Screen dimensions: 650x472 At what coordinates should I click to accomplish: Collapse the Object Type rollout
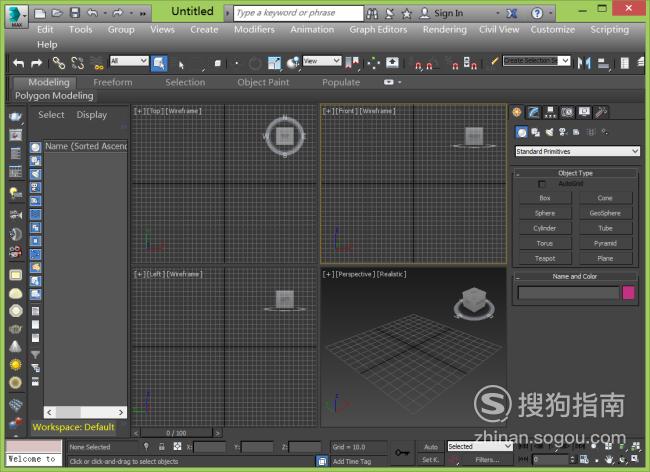point(575,173)
